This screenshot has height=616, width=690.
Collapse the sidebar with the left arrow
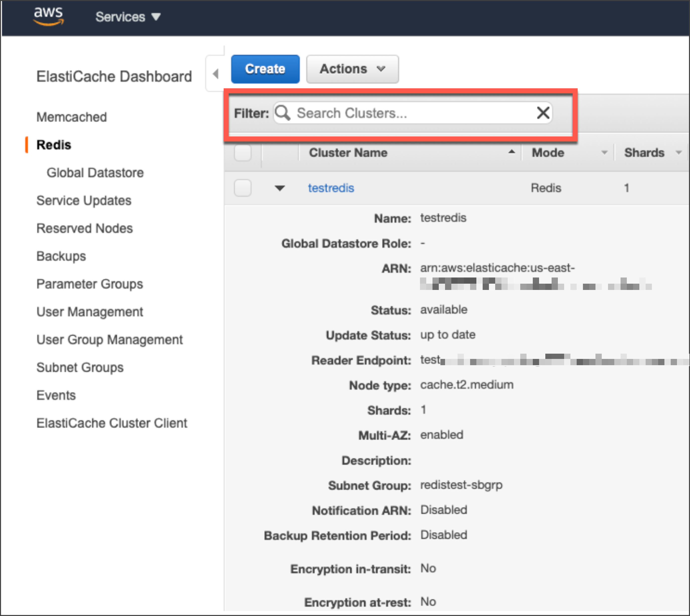[216, 74]
